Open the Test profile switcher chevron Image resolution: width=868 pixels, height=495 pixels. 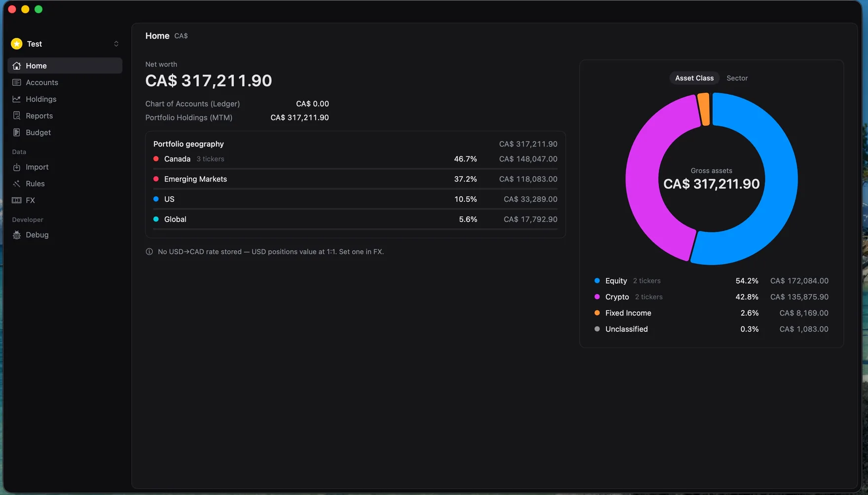[116, 44]
